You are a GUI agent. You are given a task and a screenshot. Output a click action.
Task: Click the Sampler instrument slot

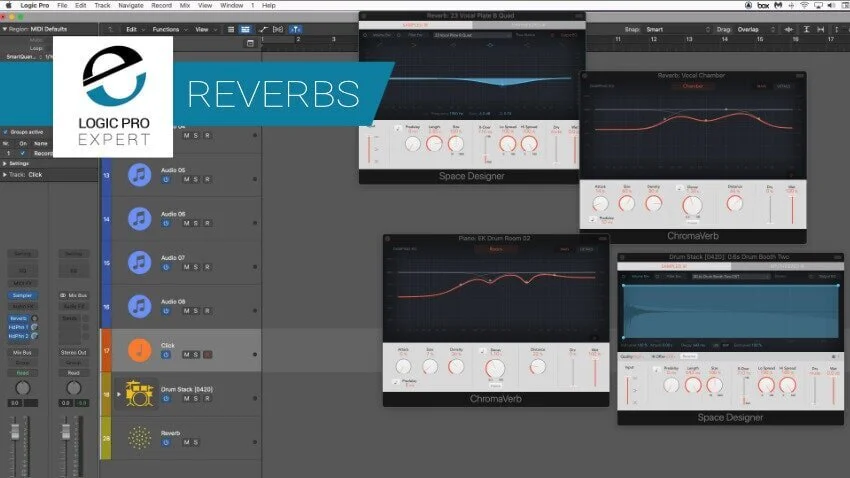coord(22,295)
